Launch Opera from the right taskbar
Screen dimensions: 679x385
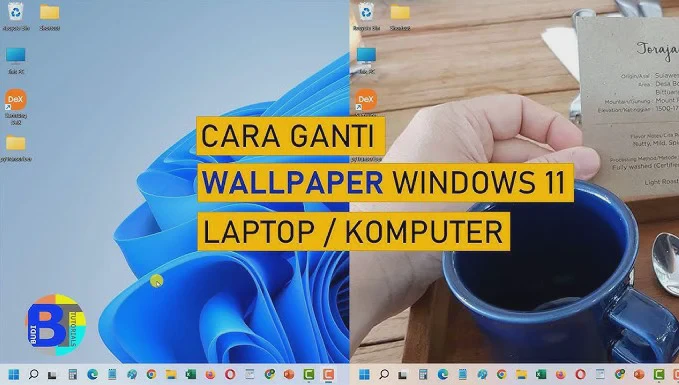point(580,374)
